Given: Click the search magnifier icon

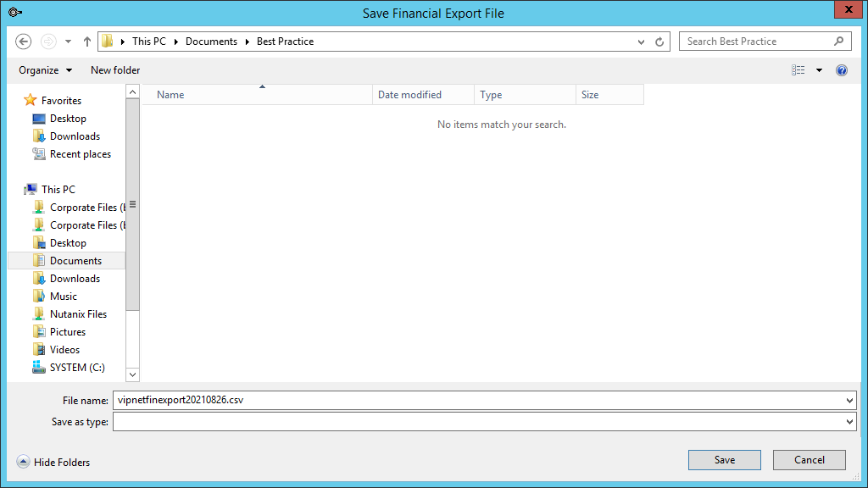Looking at the screenshot, I should [x=839, y=42].
